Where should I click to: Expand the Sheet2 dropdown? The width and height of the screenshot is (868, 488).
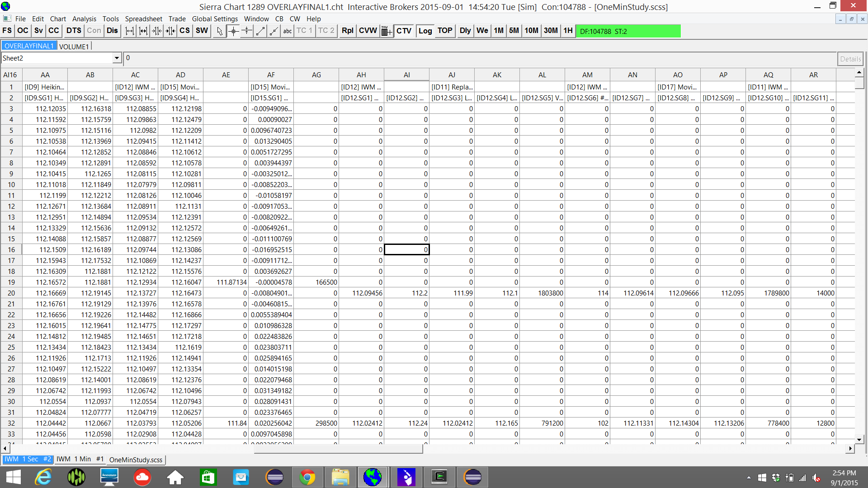coord(117,58)
